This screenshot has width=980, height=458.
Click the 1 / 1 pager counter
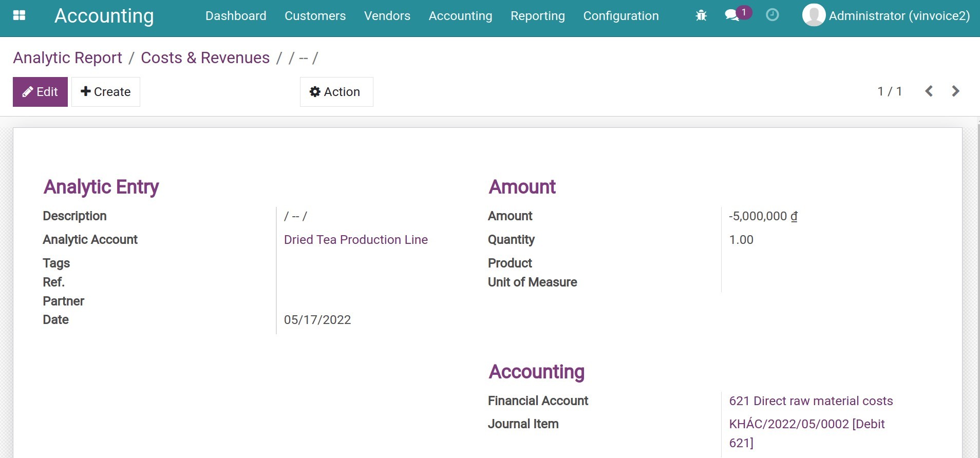point(889,91)
